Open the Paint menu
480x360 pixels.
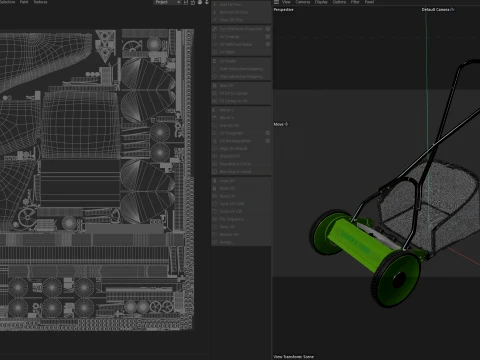point(24,2)
